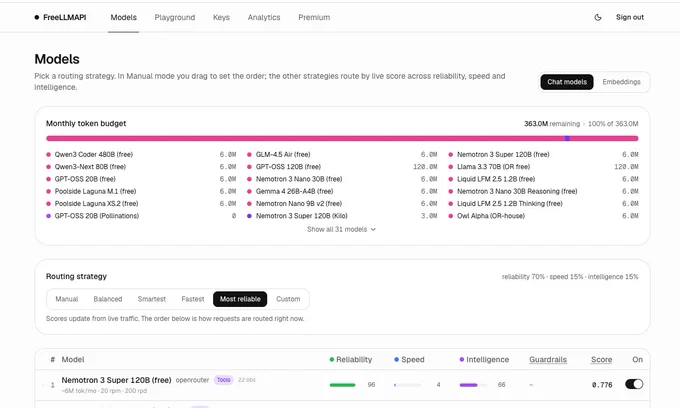
Task: Click GLM-4.5 Air (free) entry
Action: pos(283,154)
